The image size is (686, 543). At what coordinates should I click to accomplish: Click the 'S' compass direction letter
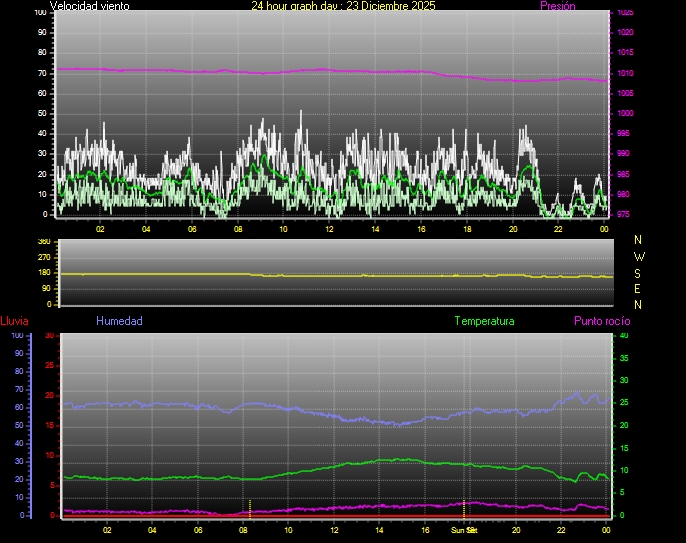click(639, 272)
